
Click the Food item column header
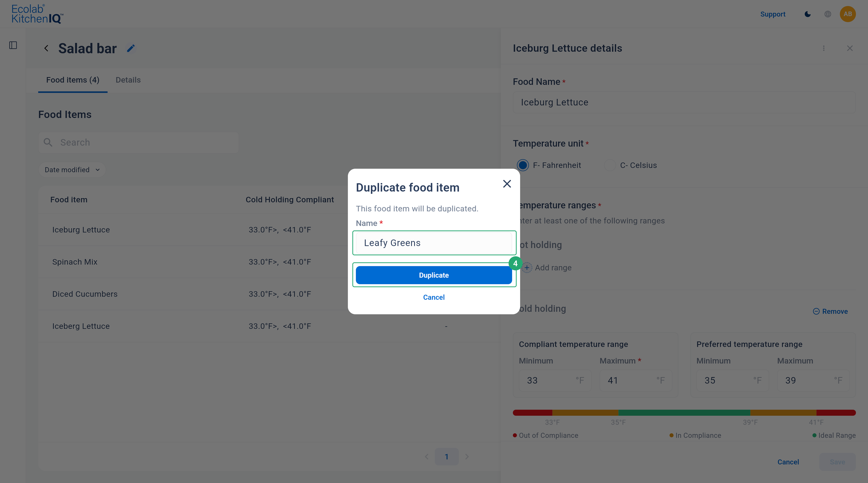(69, 200)
